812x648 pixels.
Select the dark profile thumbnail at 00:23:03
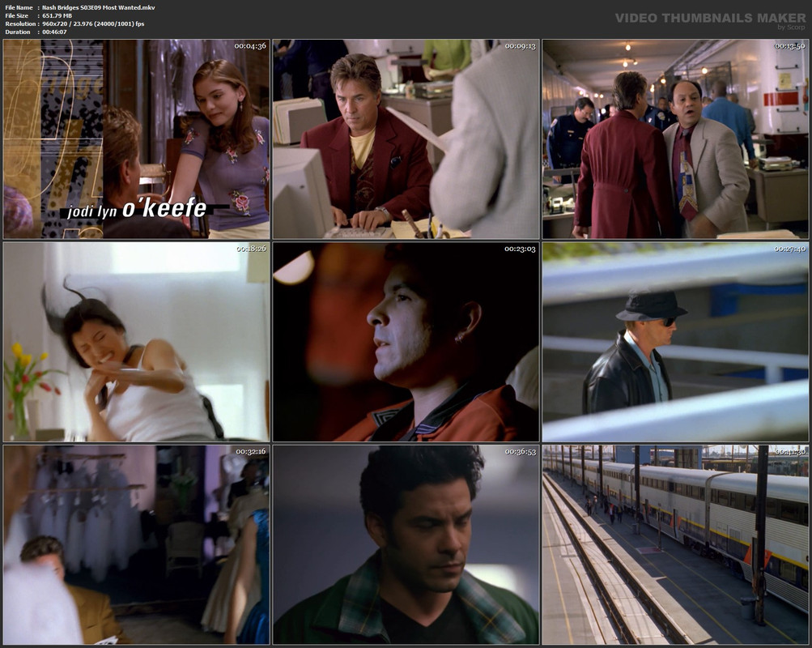(406, 342)
